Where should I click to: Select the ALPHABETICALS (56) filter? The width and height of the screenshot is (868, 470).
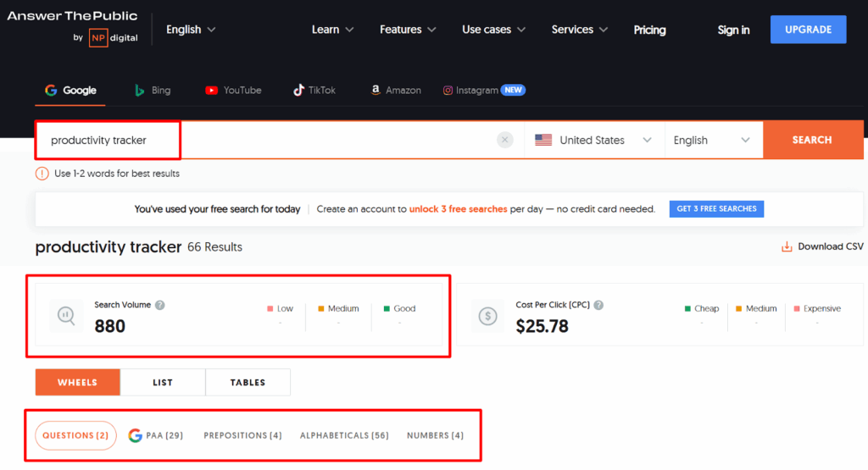click(344, 435)
